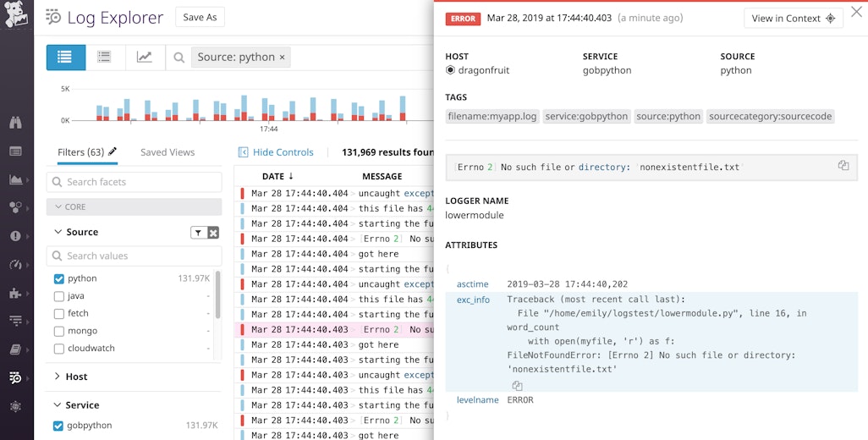This screenshot has width=868, height=440.
Task: Sort by the DATE column header
Action: [277, 176]
